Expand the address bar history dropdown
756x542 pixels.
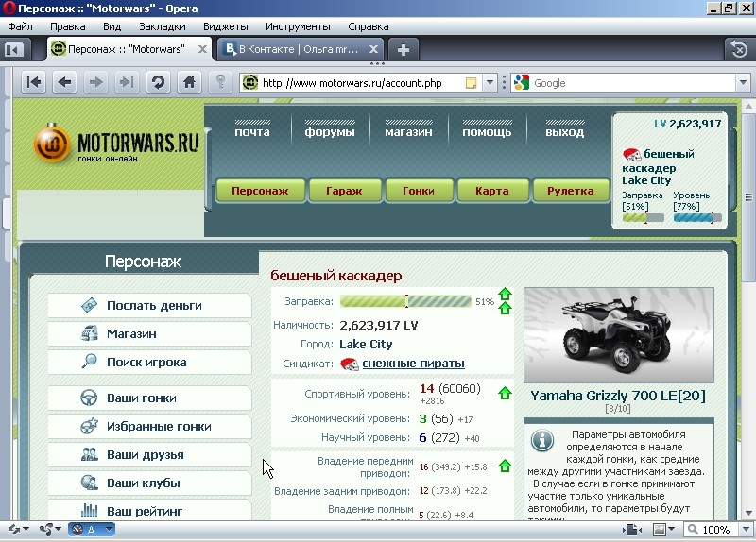[490, 83]
